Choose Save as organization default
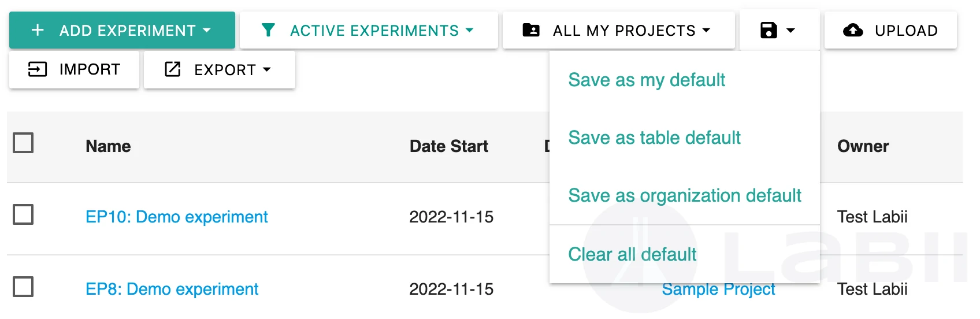This screenshot has width=980, height=319. [x=685, y=195]
